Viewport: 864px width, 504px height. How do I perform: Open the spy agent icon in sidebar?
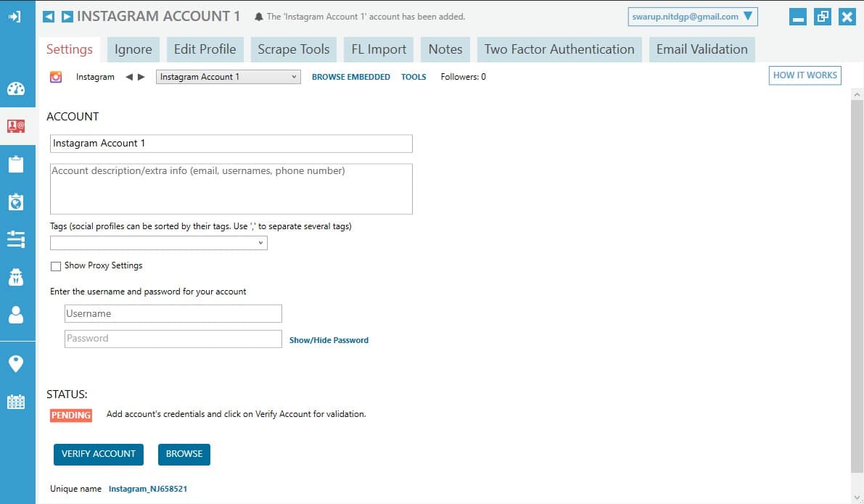[16, 276]
